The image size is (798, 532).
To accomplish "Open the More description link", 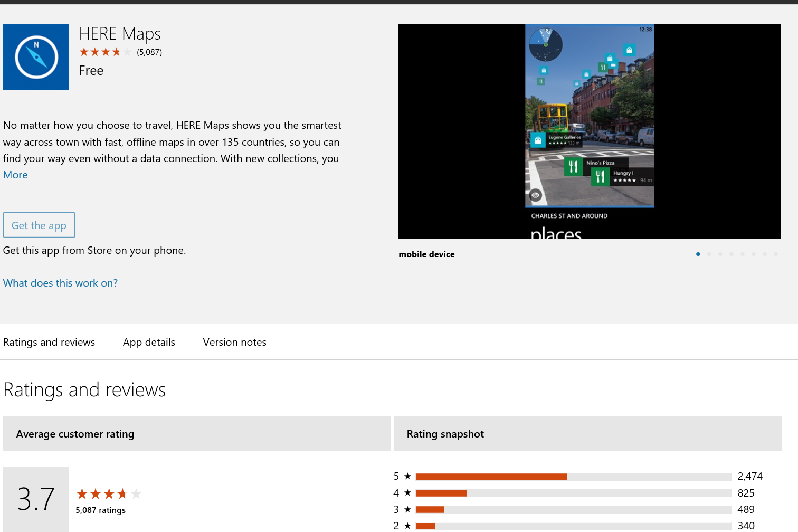I will [15, 175].
